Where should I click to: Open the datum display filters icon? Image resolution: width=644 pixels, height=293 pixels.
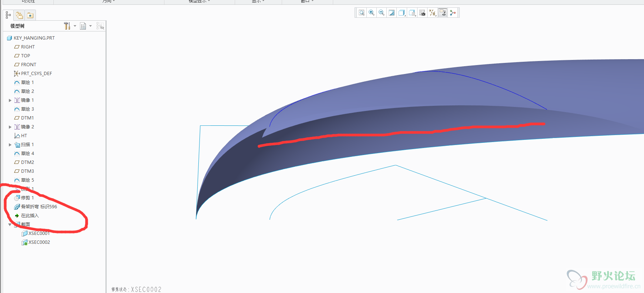point(432,13)
